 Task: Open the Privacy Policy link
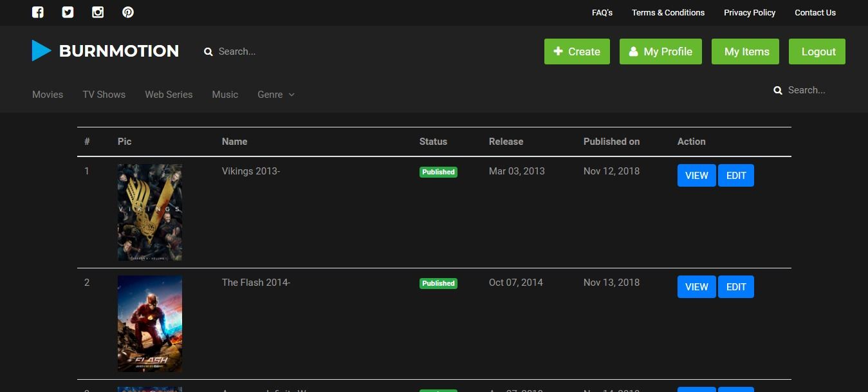(x=750, y=12)
